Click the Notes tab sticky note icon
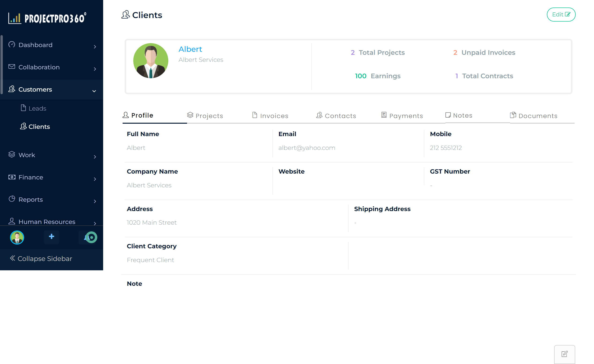This screenshot has height=364, width=594. point(448,115)
